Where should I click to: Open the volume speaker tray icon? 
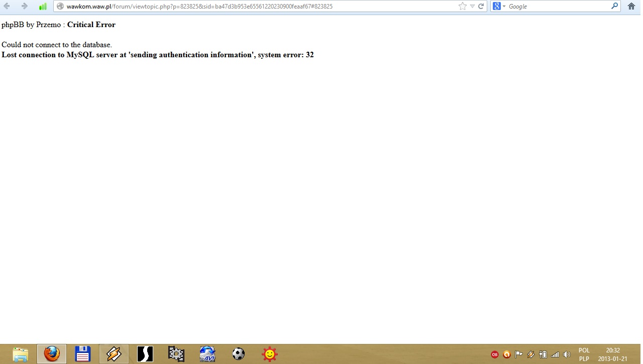click(x=567, y=354)
